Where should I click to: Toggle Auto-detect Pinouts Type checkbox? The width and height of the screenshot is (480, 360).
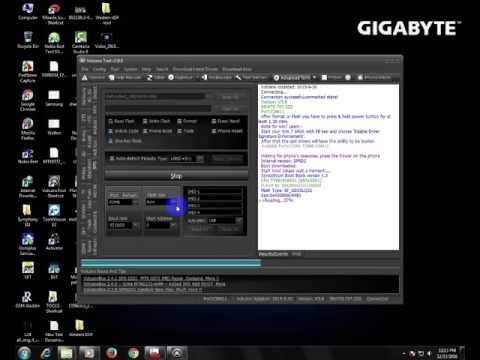pos(112,158)
